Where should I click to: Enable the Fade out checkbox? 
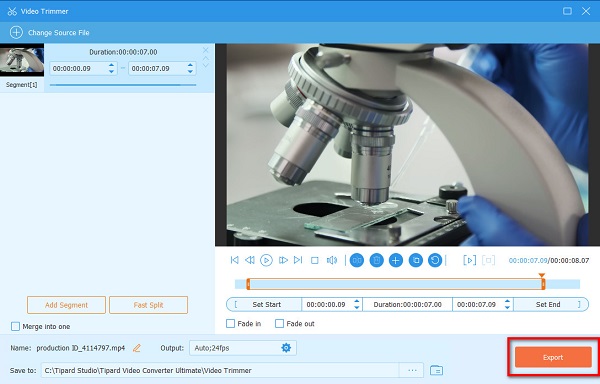[x=280, y=324]
